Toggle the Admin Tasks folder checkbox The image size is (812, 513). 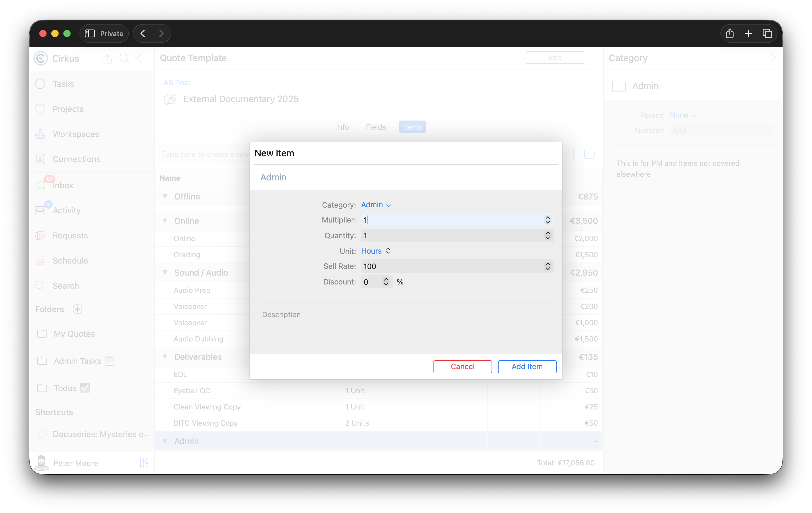pos(109,361)
